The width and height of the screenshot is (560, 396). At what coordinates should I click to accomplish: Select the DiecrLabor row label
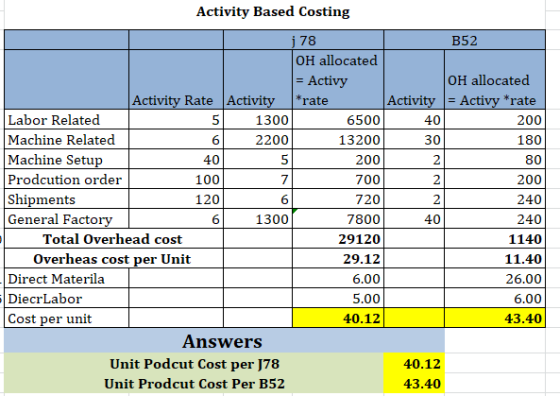(x=66, y=298)
